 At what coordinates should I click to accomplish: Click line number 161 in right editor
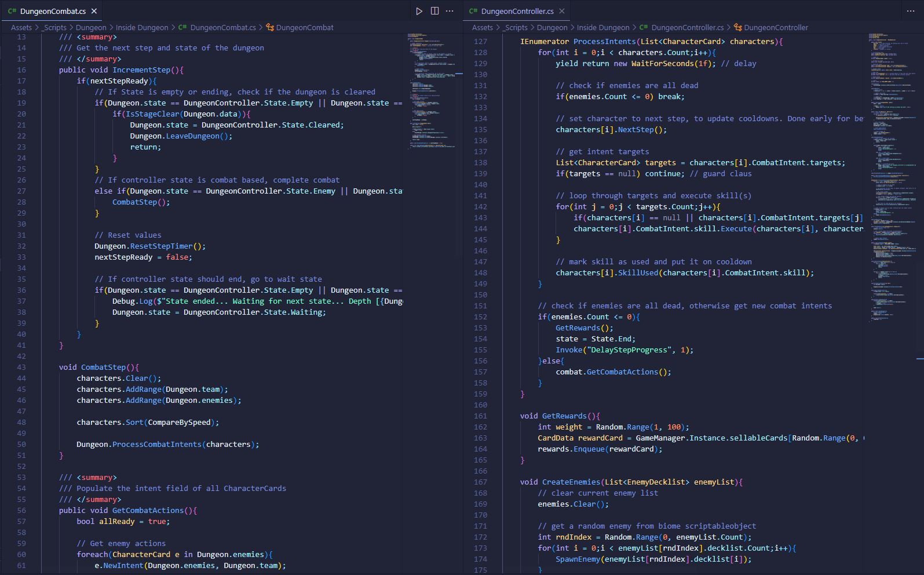480,416
